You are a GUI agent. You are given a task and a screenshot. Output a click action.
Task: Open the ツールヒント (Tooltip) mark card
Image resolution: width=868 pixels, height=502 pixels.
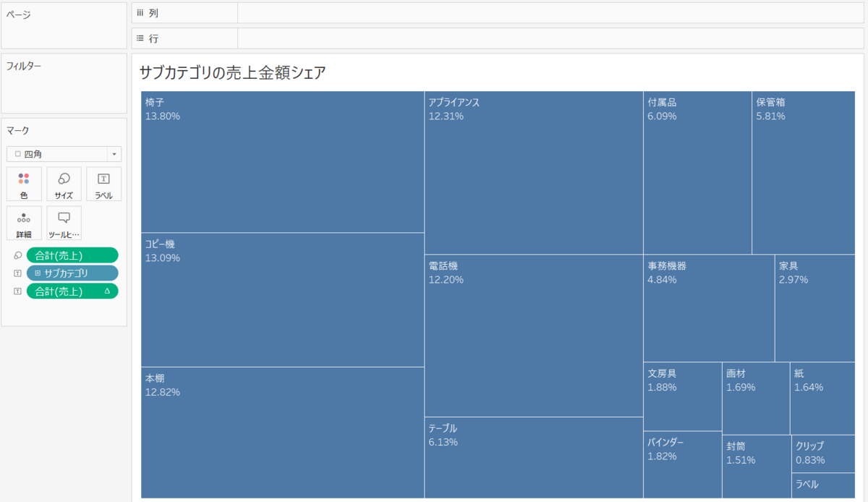(64, 223)
